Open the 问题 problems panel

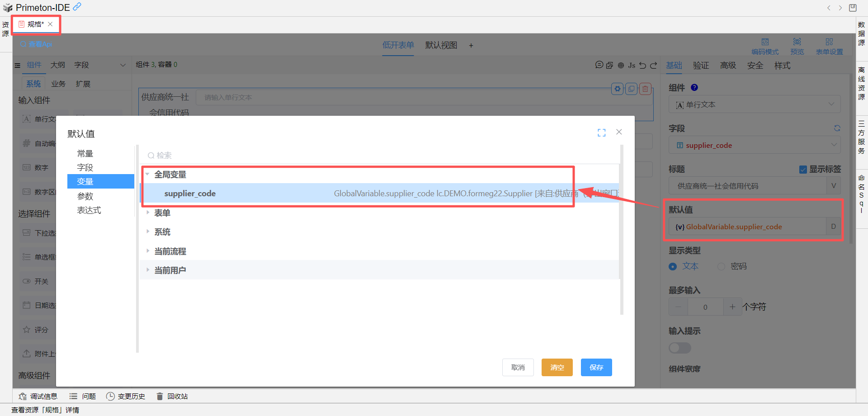click(82, 396)
